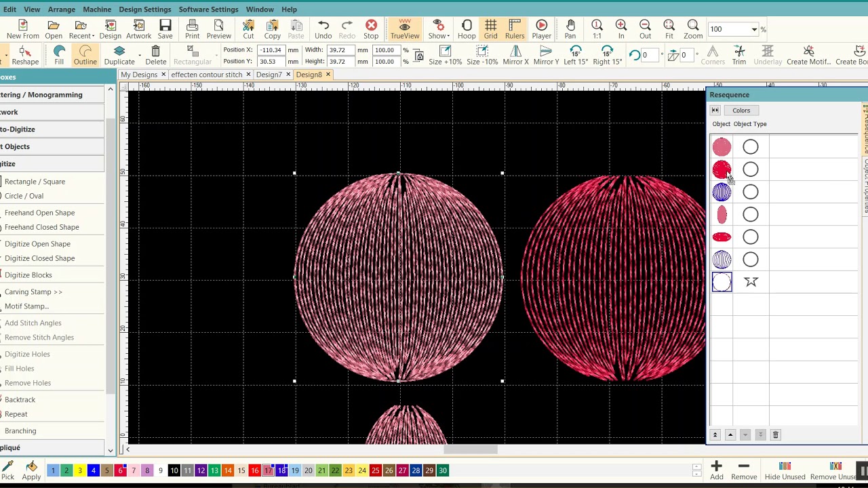Open the Software Settings menu
Viewport: 868px width, 488px height.
point(208,9)
